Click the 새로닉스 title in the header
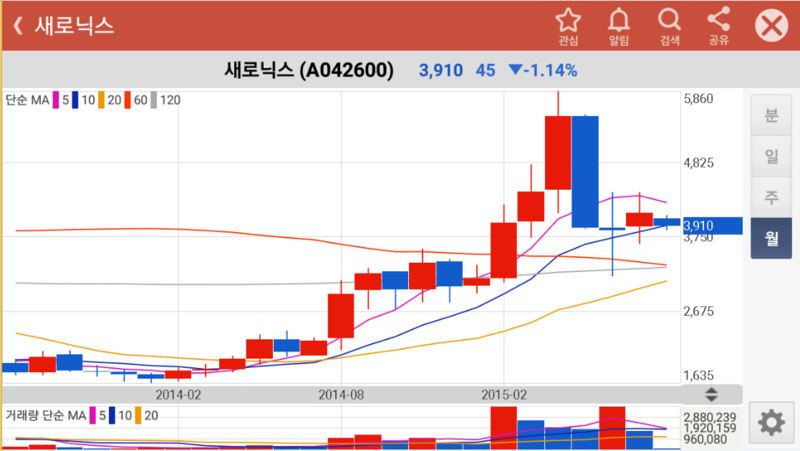Image resolution: width=800 pixels, height=451 pixels. coord(74,26)
